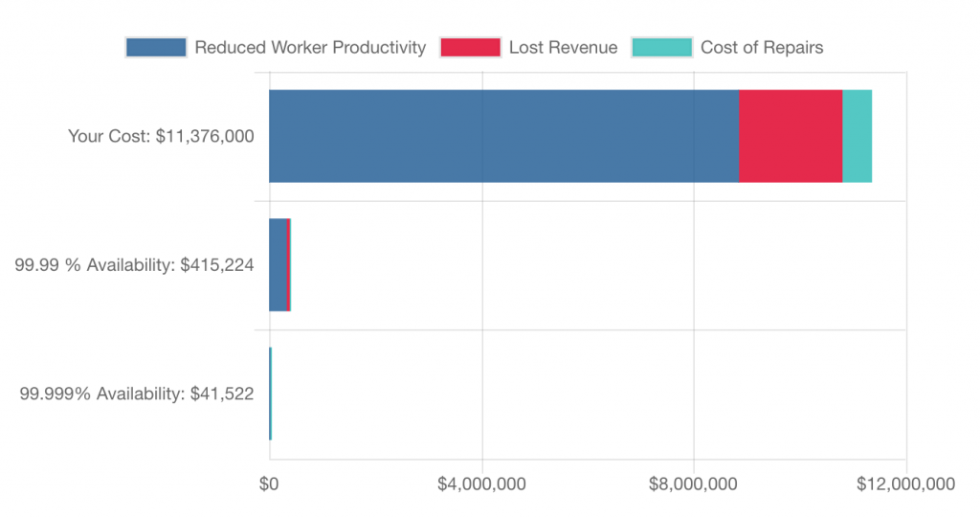The width and height of the screenshot is (980, 518).
Task: Click the teal Cost of Repairs legend swatch
Action: coord(661,47)
